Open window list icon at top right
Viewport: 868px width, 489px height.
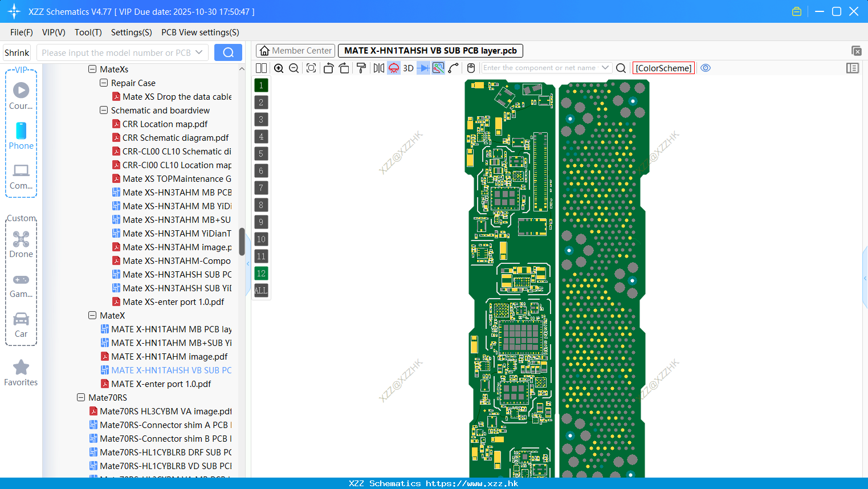tap(856, 51)
